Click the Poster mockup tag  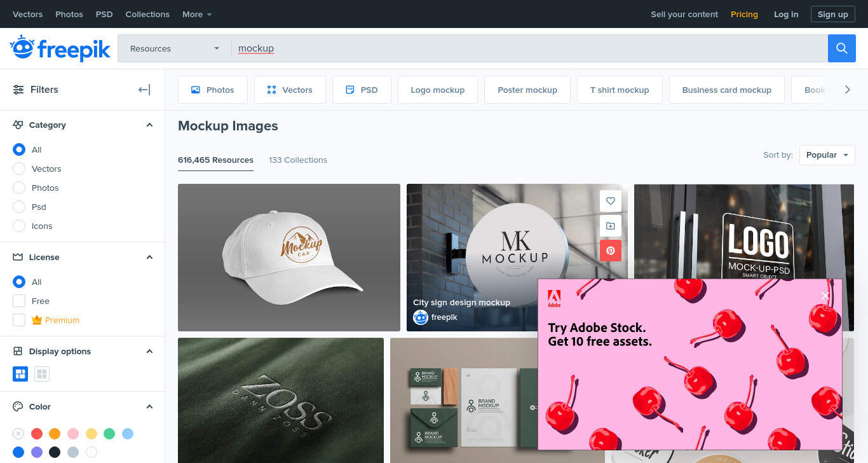527,90
